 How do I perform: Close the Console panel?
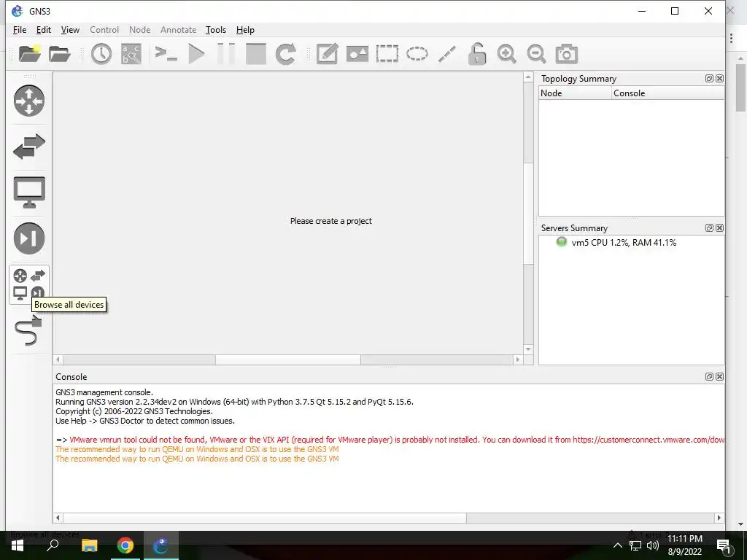[x=719, y=377]
